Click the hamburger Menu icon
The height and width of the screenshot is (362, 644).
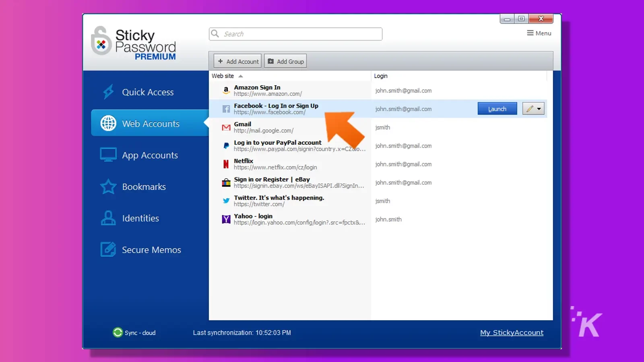(530, 33)
